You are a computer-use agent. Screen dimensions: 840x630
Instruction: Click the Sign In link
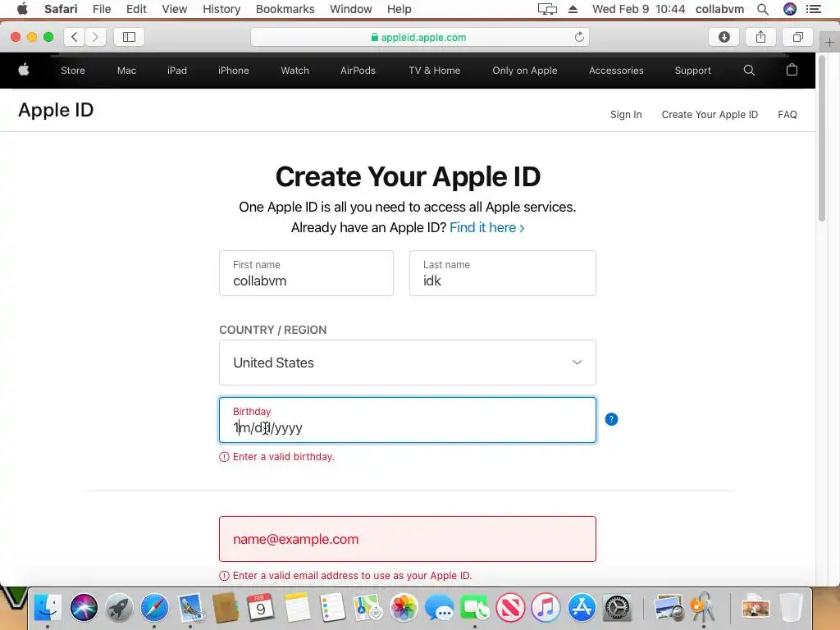point(626,115)
